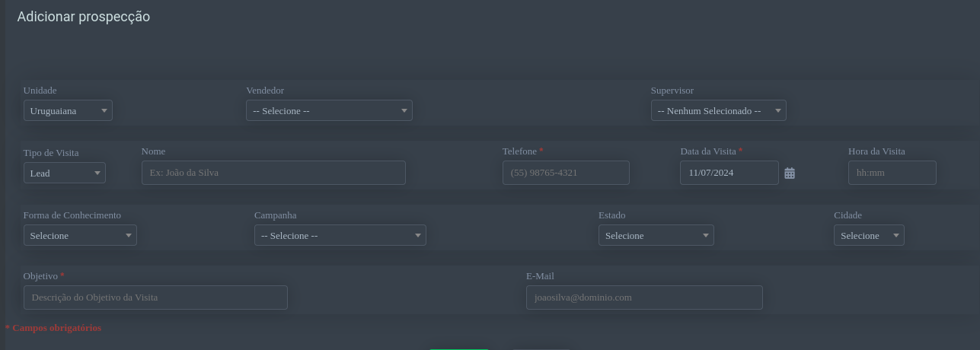Open the calendar date picker icon
Screen dimensions: 980x350
click(x=790, y=173)
